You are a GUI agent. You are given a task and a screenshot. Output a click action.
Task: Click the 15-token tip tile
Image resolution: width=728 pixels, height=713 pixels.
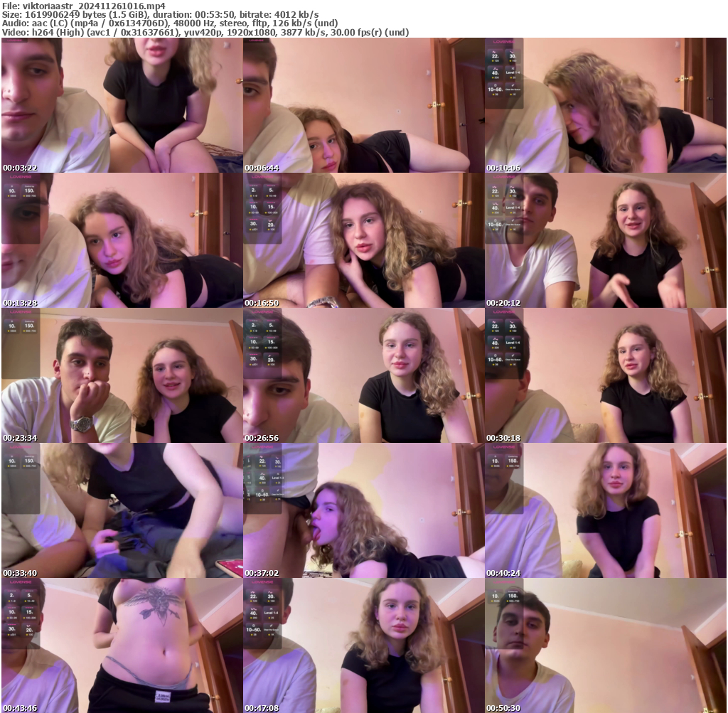tap(271, 207)
